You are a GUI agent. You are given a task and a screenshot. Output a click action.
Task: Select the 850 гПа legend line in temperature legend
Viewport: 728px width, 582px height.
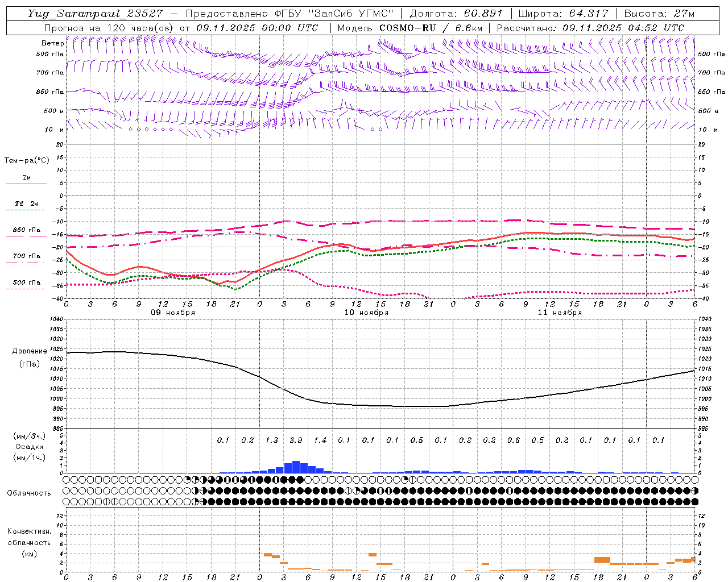pyautogui.click(x=26, y=236)
